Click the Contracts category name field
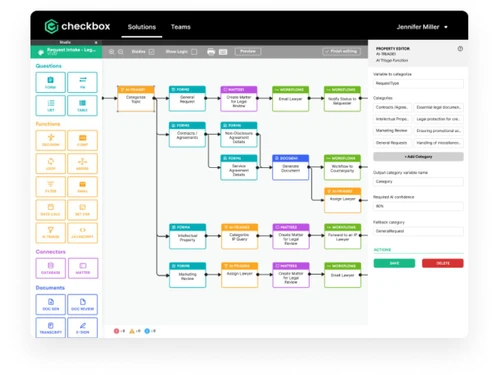The width and height of the screenshot is (500, 375). [x=392, y=107]
